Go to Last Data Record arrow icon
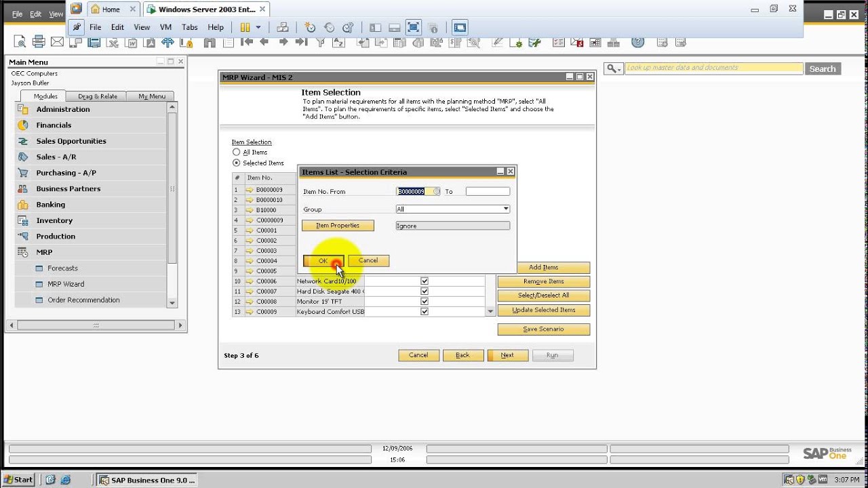Screen dimensions: 868x488 tap(301, 41)
